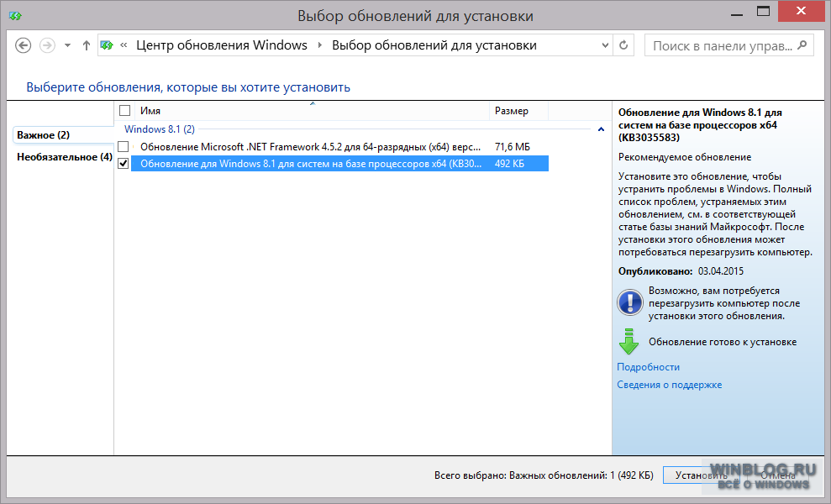831x504 pixels.
Task: Sort updates by the 'Размер' column
Action: [518, 111]
